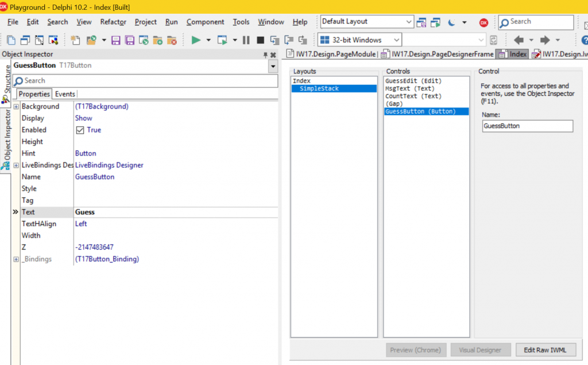Click the LiveBindings Designer link
The width and height of the screenshot is (588, 365).
[x=109, y=165]
